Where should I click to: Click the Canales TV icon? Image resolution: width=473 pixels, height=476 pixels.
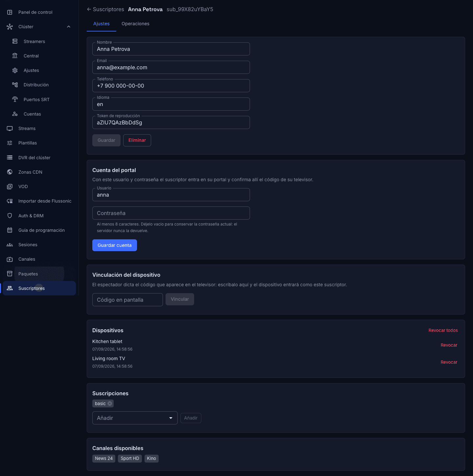[10, 259]
